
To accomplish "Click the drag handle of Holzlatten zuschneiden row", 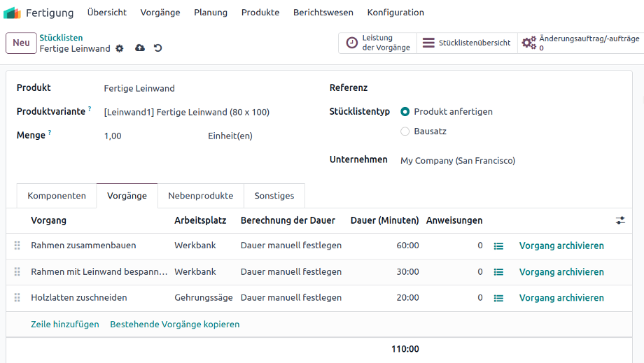I will (17, 297).
